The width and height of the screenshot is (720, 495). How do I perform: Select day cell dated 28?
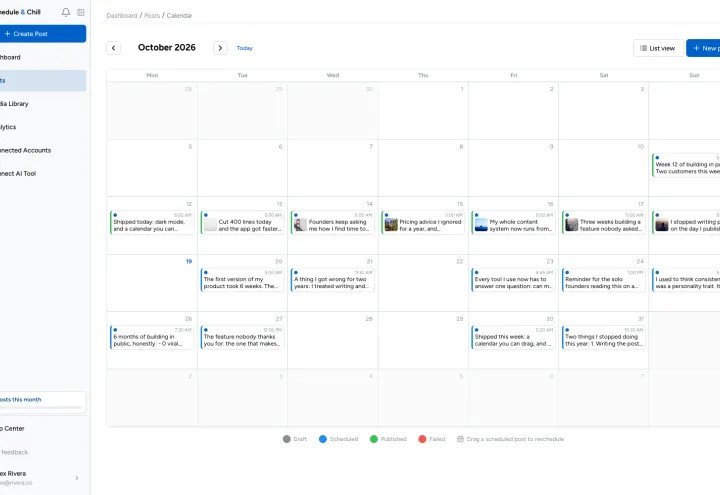(x=333, y=340)
